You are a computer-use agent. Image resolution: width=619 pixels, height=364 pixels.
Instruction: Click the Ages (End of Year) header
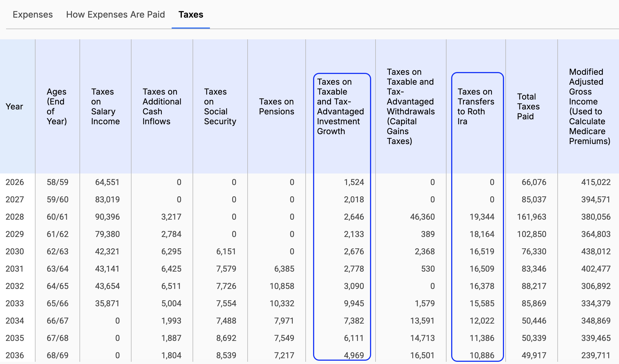point(57,106)
